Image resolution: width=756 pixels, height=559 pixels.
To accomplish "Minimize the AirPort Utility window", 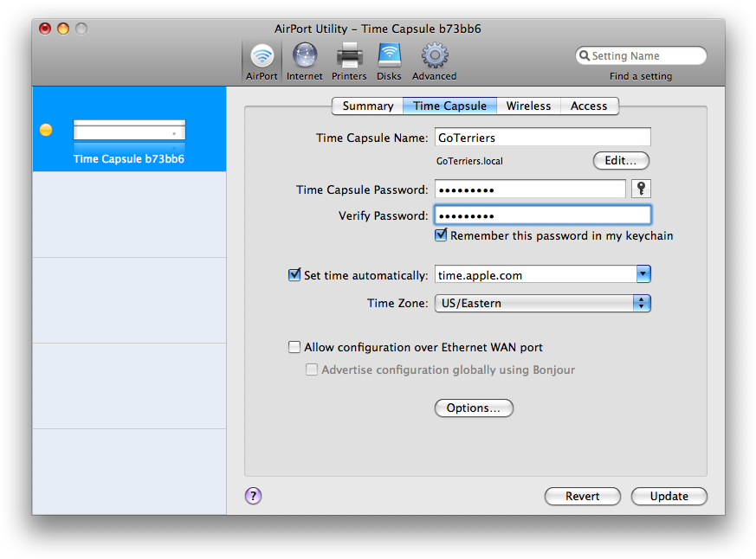I will point(63,29).
